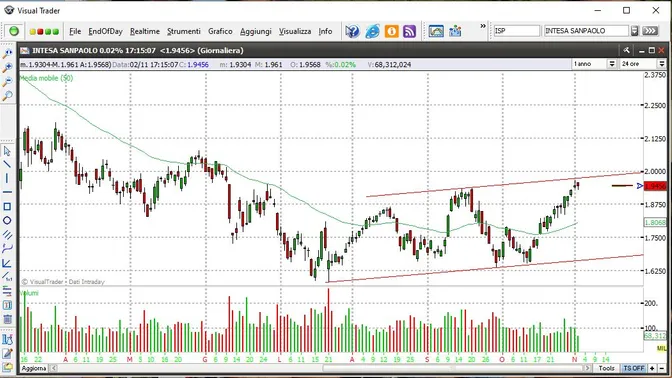Click the horizontal scrollbar right arrow
This screenshot has height=378, width=672.
pyautogui.click(x=588, y=368)
